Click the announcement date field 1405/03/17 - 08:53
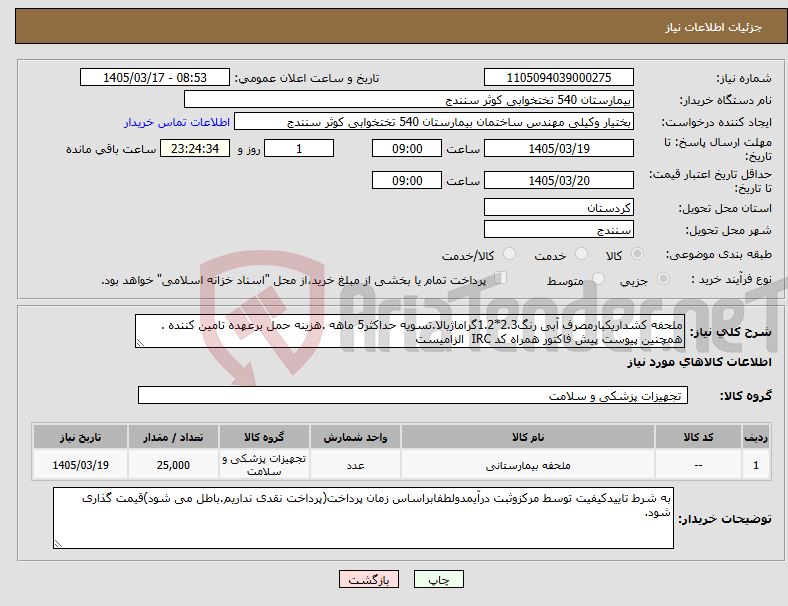 point(155,77)
